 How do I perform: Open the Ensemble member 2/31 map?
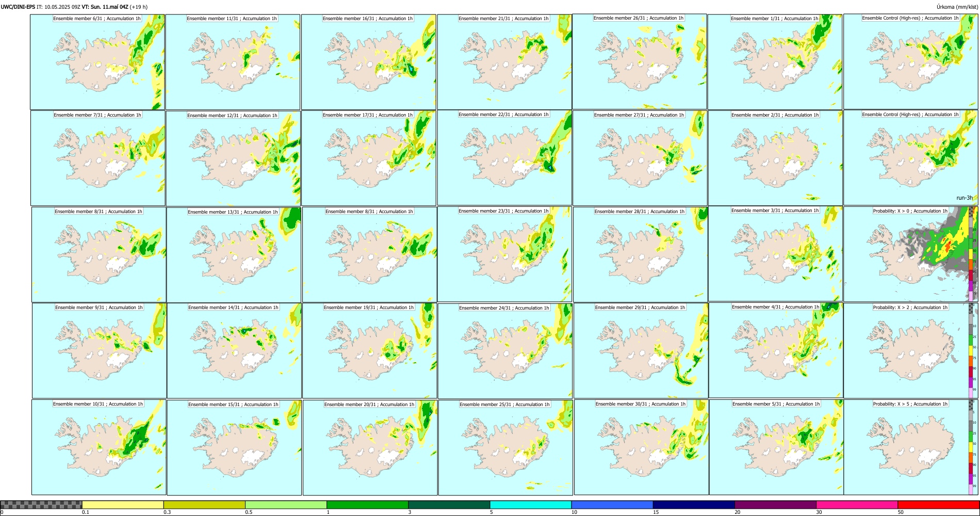tap(776, 158)
